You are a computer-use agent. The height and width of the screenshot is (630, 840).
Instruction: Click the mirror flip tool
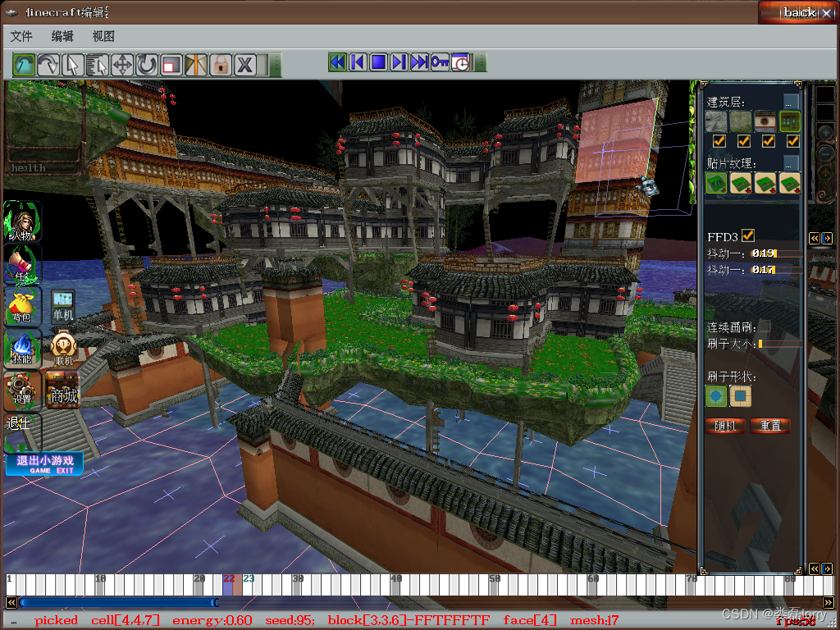point(196,65)
